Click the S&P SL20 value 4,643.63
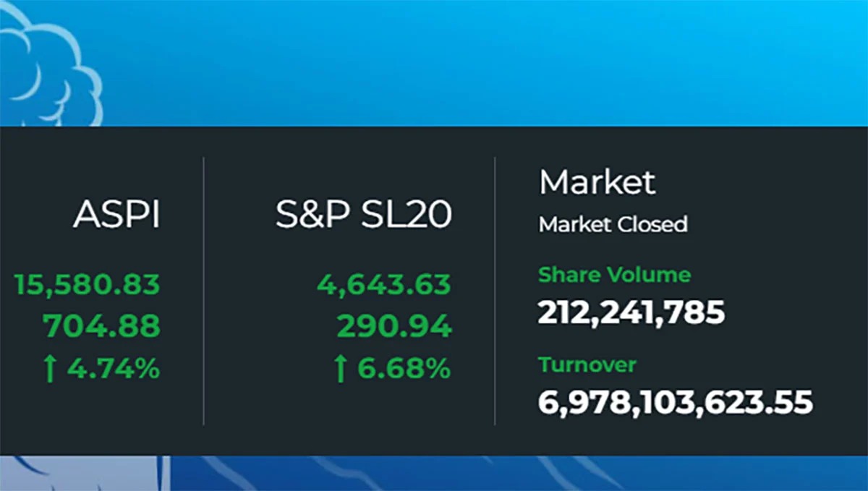868x491 pixels. 383,284
